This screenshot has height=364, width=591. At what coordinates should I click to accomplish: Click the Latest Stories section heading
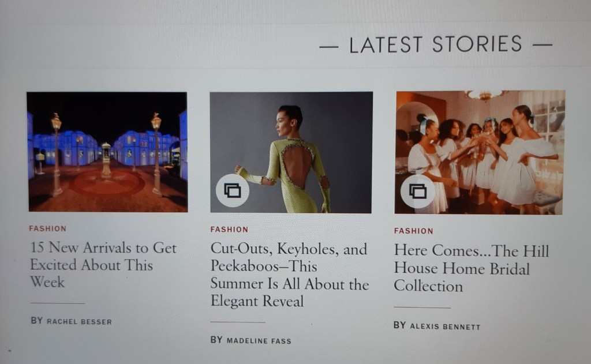tap(436, 44)
